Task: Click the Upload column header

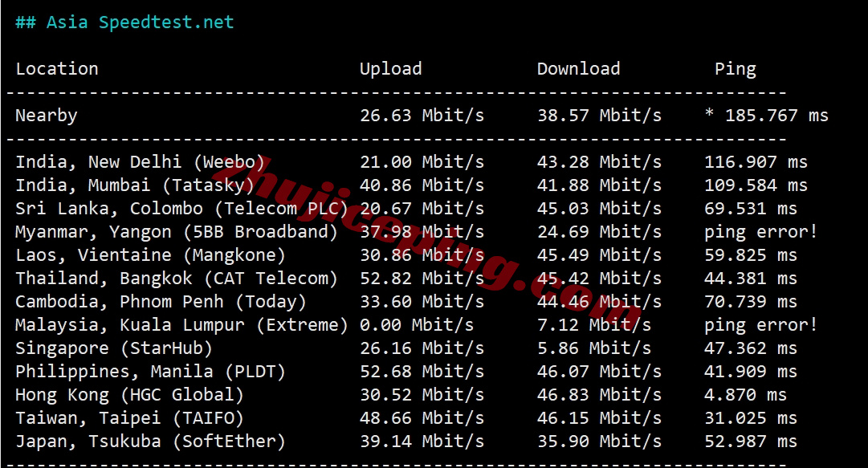Action: click(391, 69)
